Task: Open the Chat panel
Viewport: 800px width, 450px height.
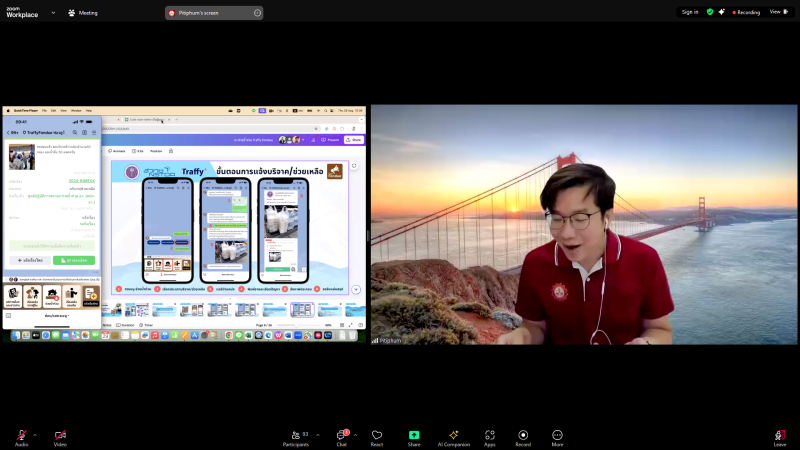Action: (x=341, y=435)
